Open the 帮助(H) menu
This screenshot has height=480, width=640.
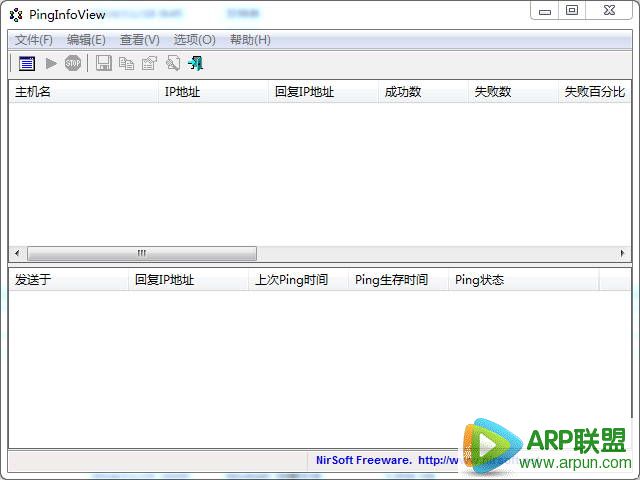[x=250, y=40]
